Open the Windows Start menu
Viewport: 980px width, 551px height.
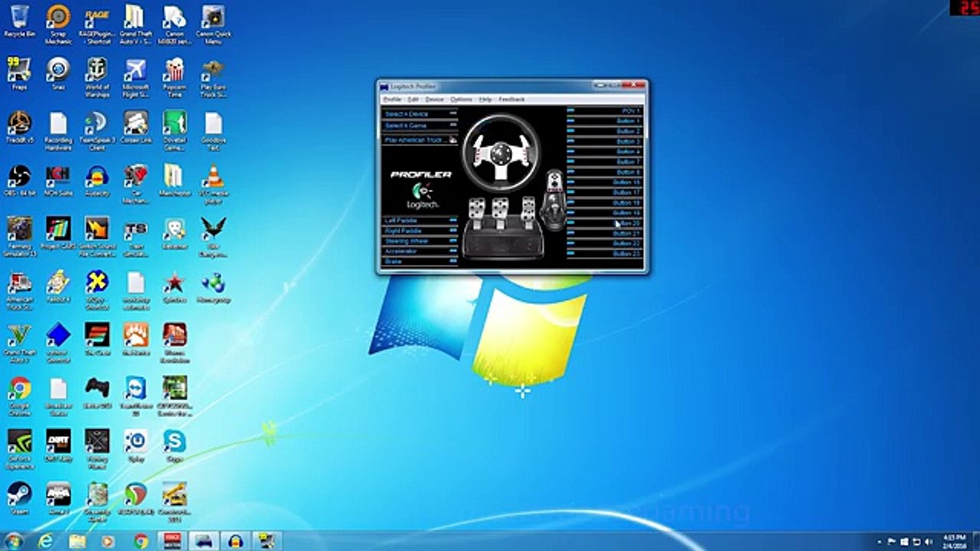click(14, 541)
